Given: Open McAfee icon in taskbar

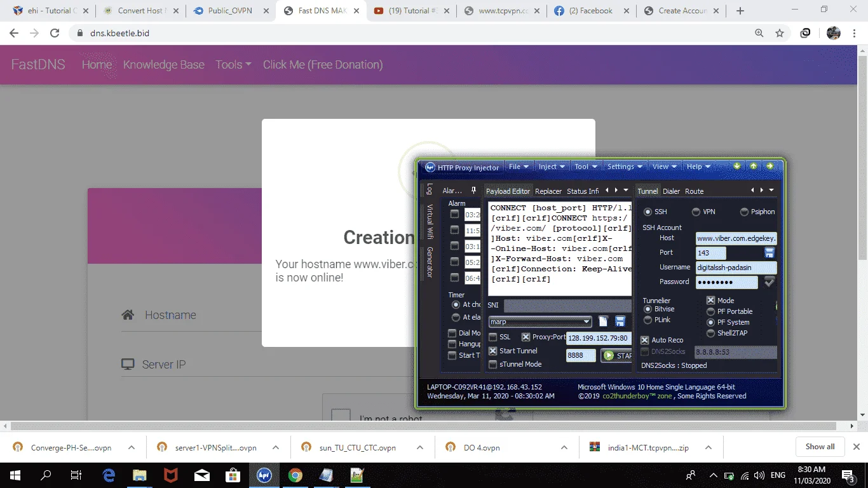Looking at the screenshot, I should [170, 475].
